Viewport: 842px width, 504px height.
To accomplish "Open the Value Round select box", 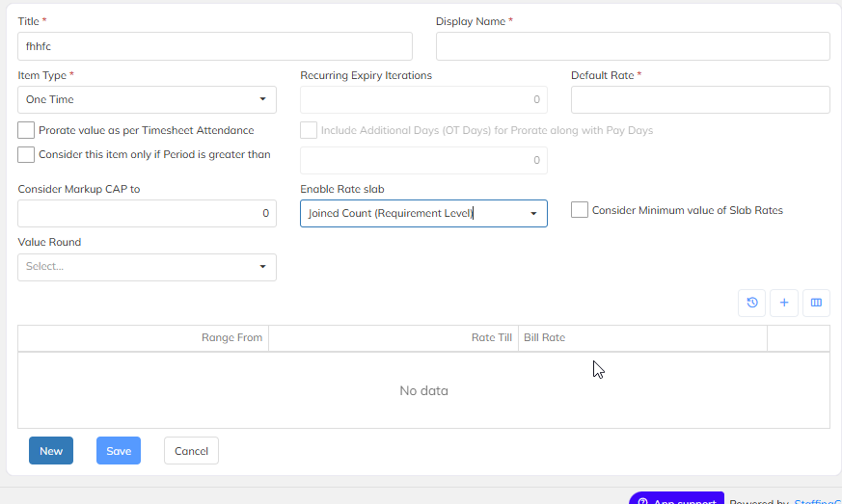I will (147, 267).
